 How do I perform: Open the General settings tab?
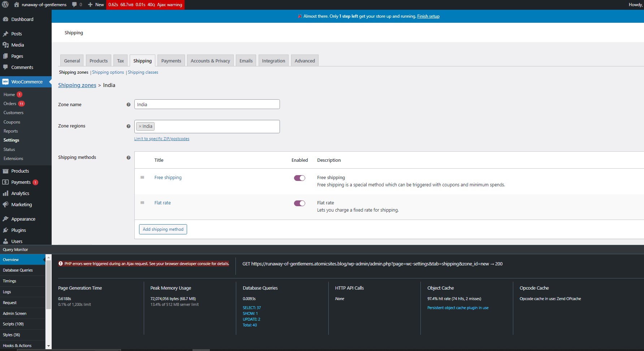(72, 61)
